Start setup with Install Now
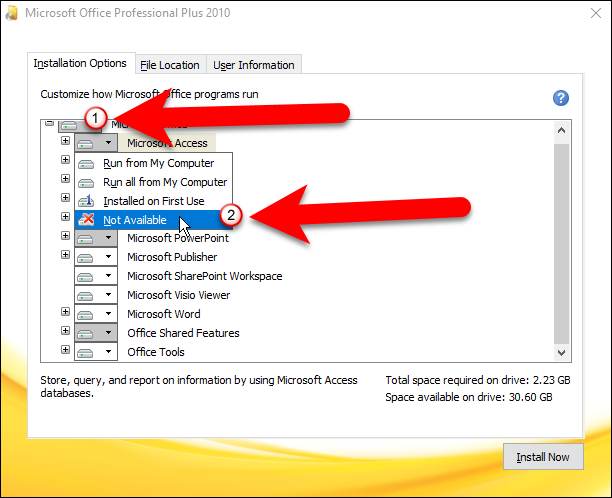Image resolution: width=612 pixels, height=498 pixels. pos(543,457)
